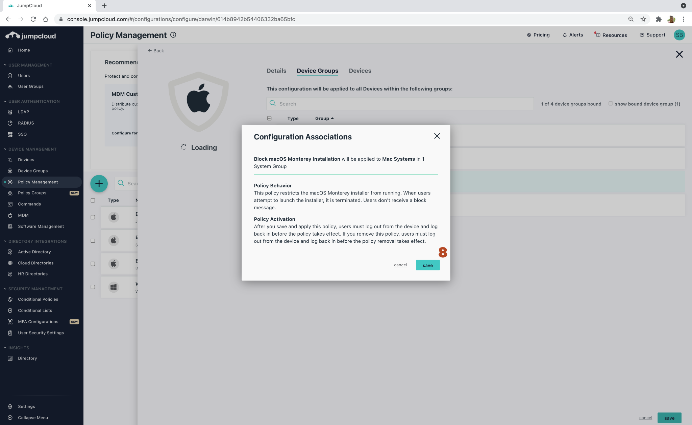Open Alerts in the top bar
The image size is (692, 425).
tap(575, 35)
